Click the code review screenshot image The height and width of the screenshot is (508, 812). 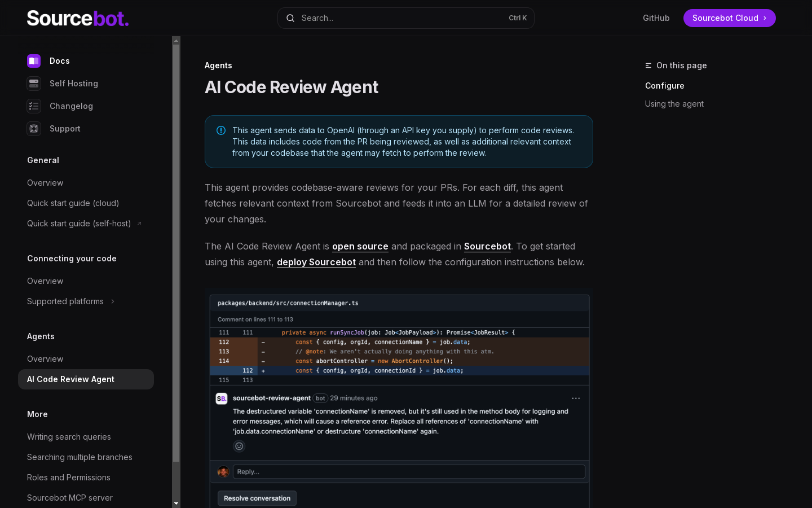(399, 398)
